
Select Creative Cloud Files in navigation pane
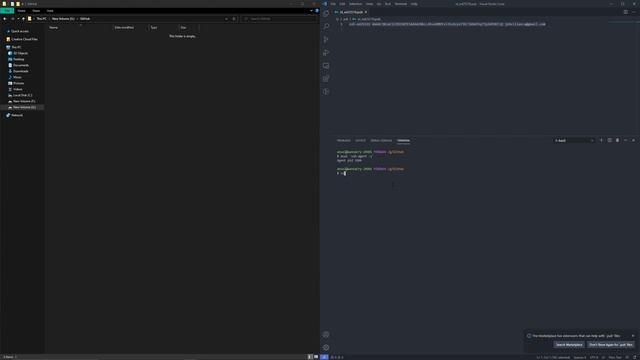(24, 39)
